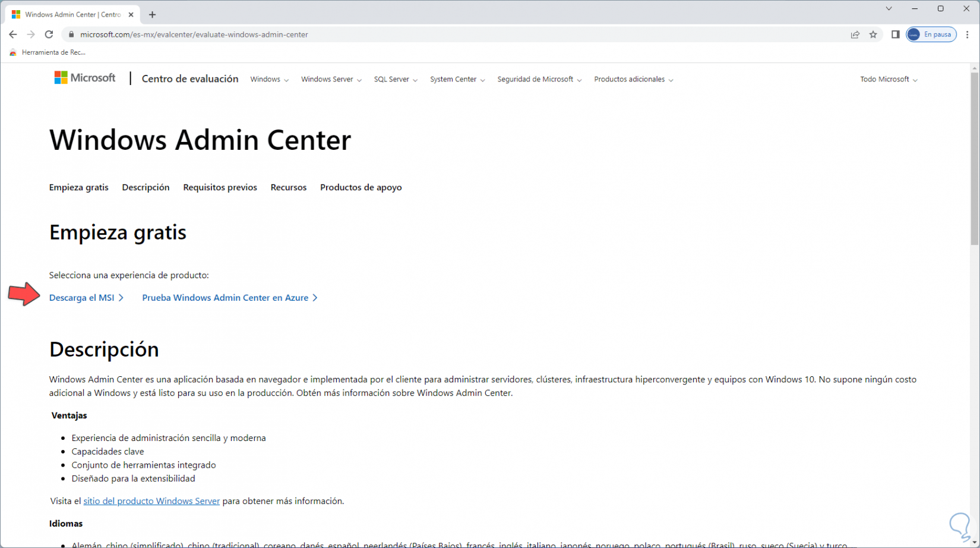Jump to Empieza gratis section
This screenshot has width=980, height=548.
[x=79, y=187]
